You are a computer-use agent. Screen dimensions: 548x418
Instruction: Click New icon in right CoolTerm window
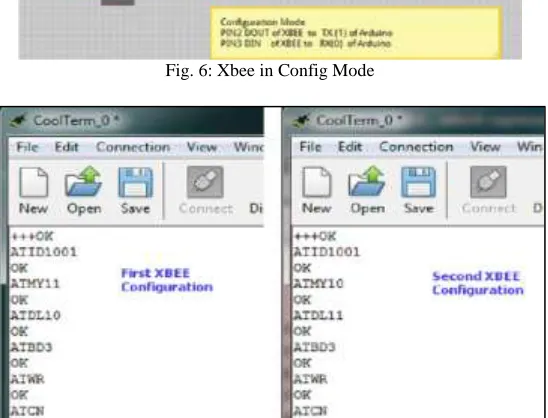click(317, 182)
